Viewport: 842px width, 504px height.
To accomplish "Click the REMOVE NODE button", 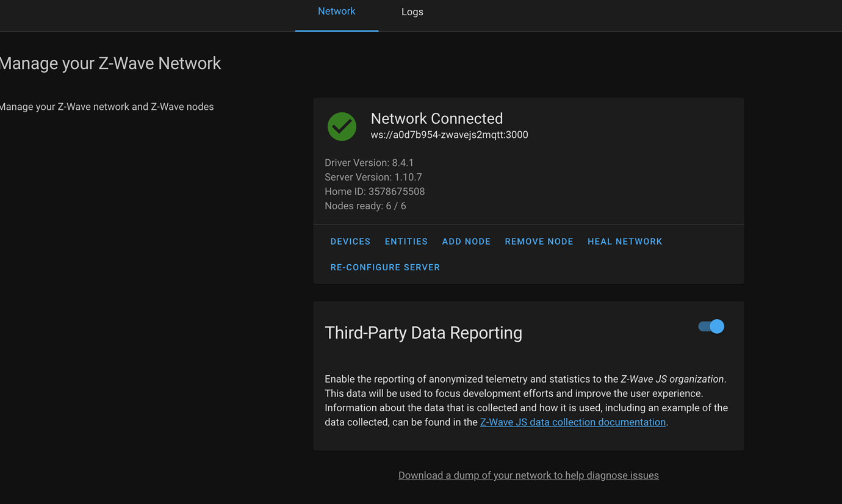I will pos(539,242).
